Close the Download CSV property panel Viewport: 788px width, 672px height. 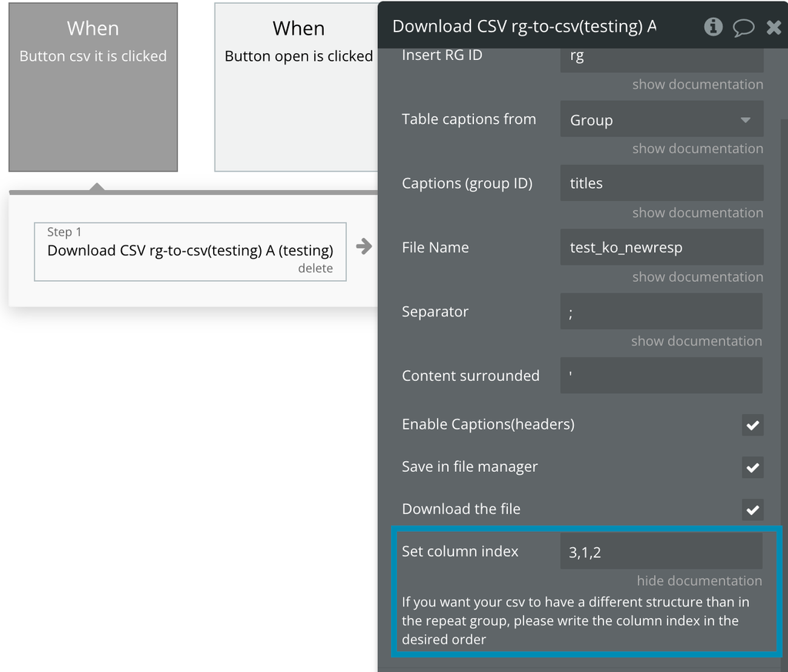tap(773, 28)
